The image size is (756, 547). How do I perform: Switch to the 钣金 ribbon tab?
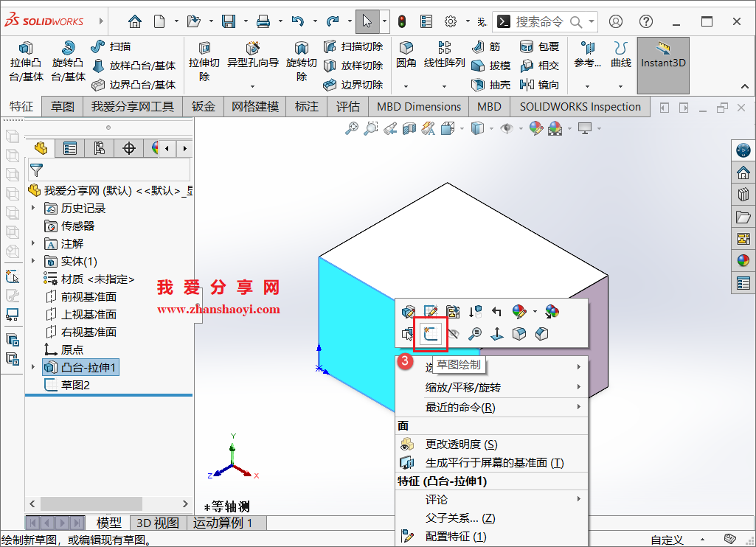pyautogui.click(x=204, y=106)
